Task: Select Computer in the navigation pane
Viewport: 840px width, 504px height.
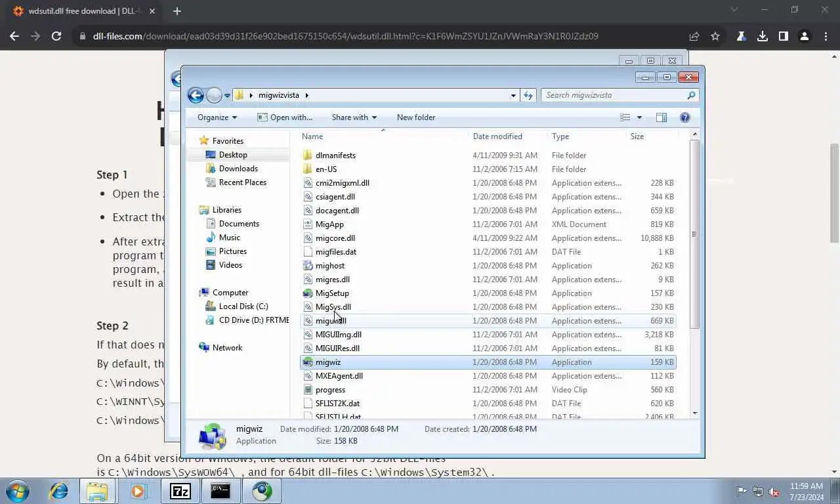Action: pos(224,293)
